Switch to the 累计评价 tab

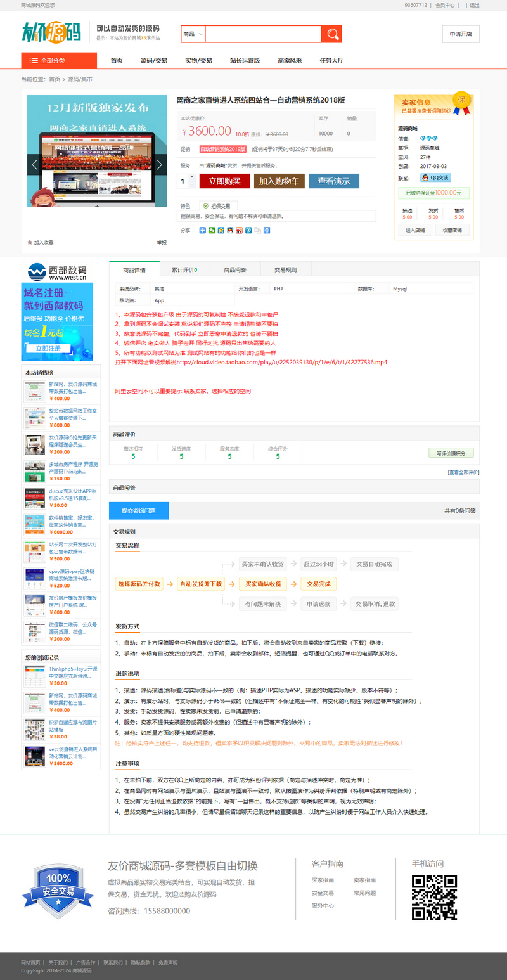click(x=184, y=270)
